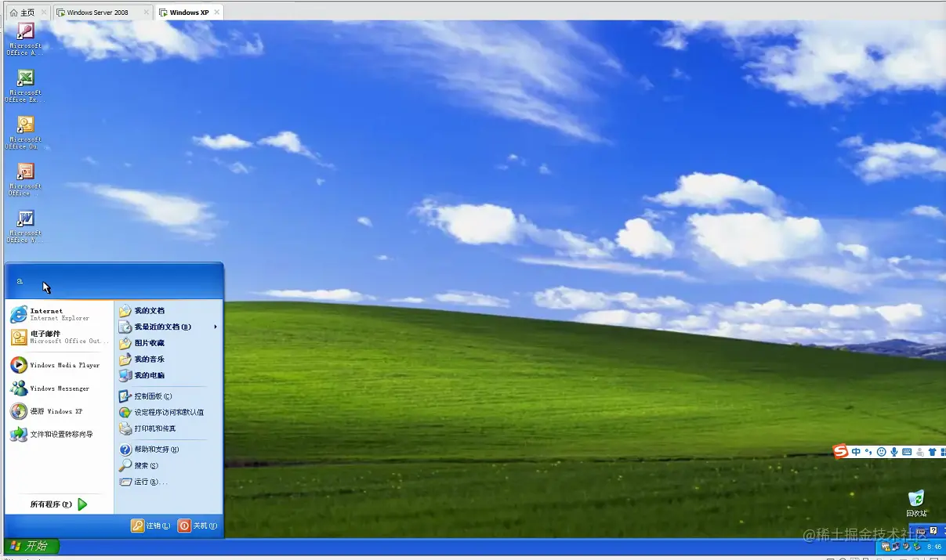Open 控制面板 in Start menu
The width and height of the screenshot is (946, 560).
click(x=168, y=396)
